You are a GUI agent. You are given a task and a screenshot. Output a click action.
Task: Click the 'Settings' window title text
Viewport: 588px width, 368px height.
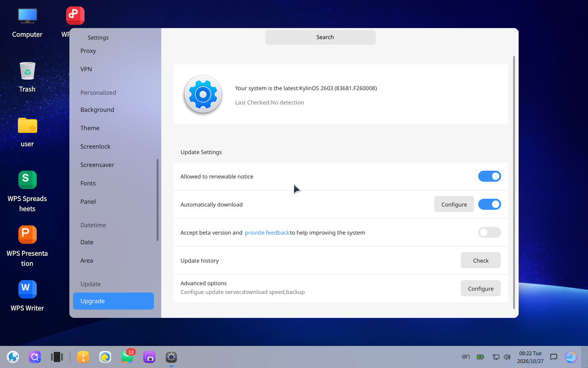click(98, 38)
